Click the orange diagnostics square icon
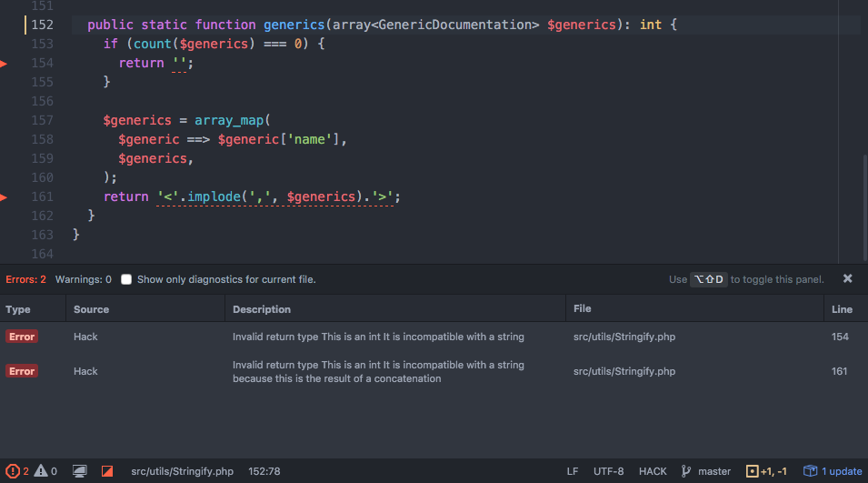Viewport: 868px width, 483px height. click(107, 471)
